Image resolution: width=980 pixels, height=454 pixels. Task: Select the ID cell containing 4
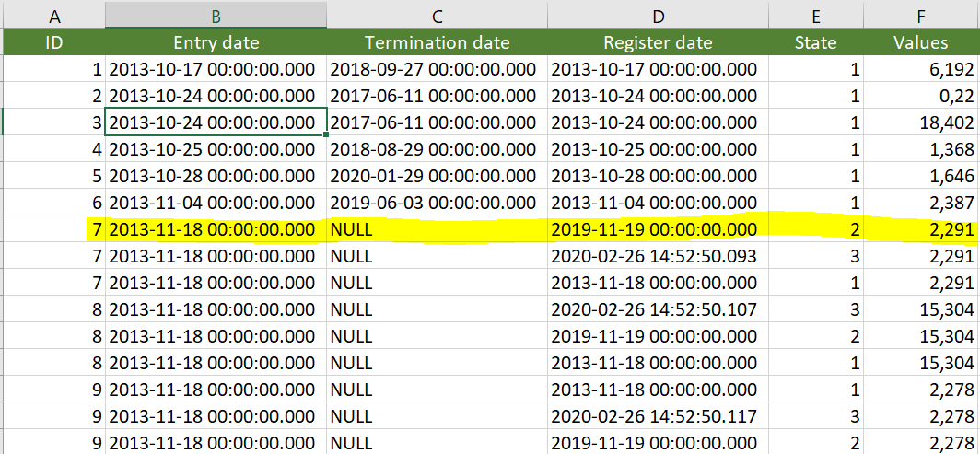[x=54, y=149]
